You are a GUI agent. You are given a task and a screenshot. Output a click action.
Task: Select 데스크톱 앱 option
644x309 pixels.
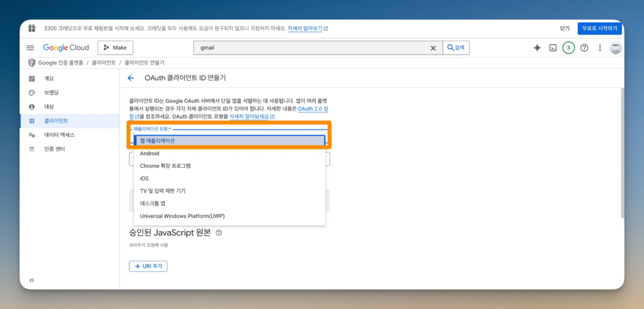[230, 203]
